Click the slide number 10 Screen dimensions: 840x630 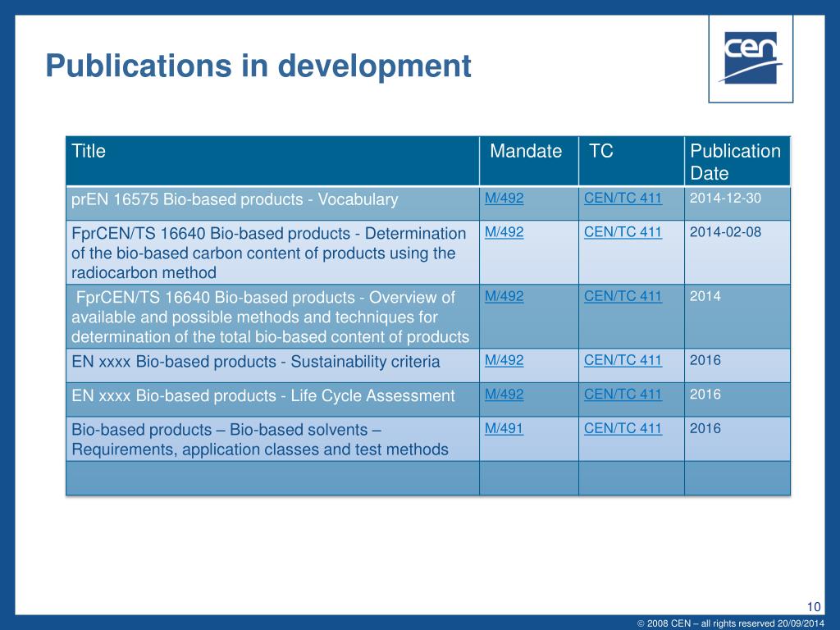(x=813, y=606)
